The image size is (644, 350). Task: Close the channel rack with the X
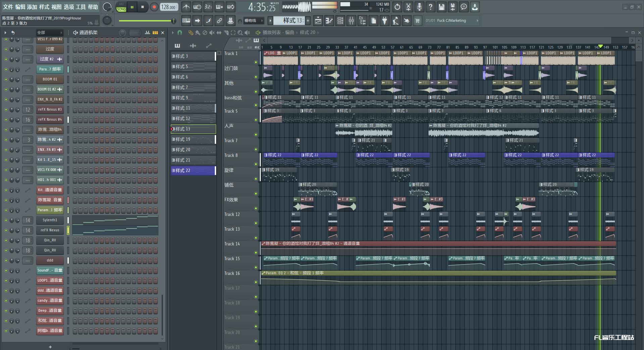[x=163, y=33]
